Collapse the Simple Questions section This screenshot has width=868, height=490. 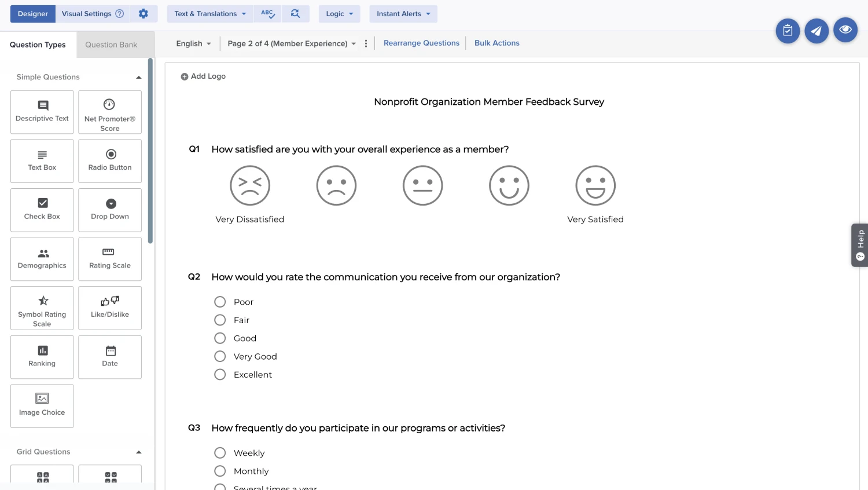138,77
